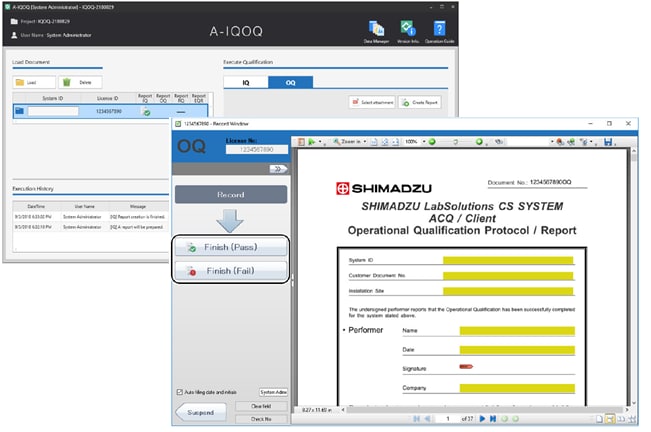Click Create Report button
The image size is (651, 432).
[420, 102]
